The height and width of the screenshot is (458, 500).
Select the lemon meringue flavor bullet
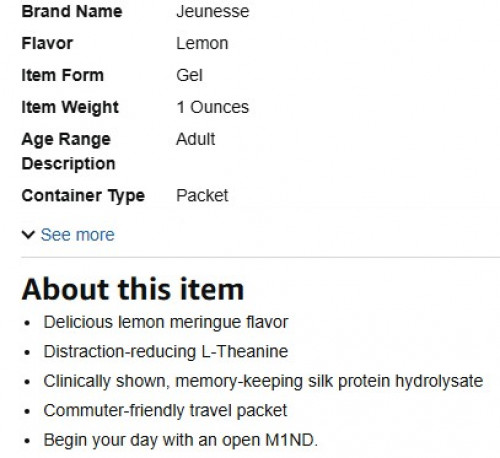tap(166, 323)
